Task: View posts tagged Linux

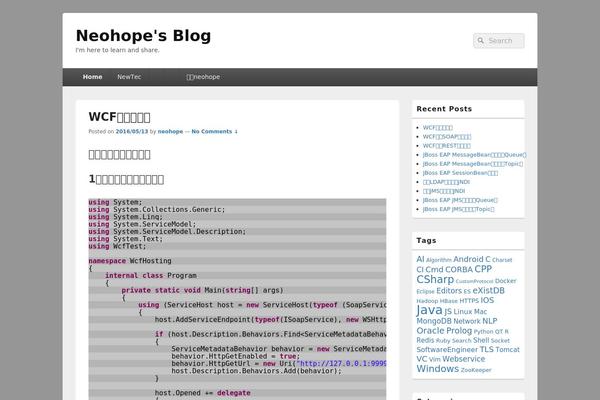Action: tap(463, 312)
